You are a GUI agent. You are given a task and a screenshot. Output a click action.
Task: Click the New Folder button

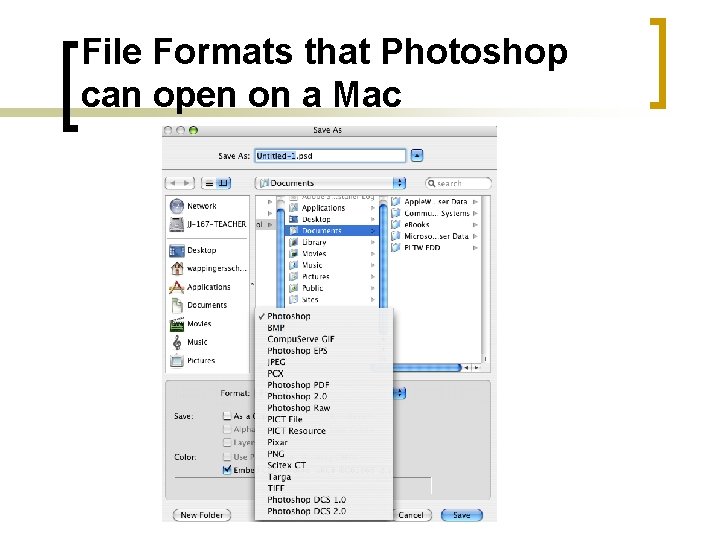coord(202,515)
